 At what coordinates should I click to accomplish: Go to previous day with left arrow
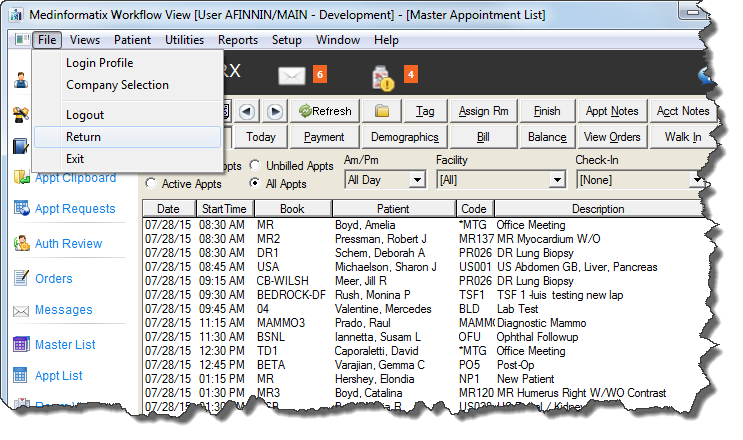[x=247, y=111]
